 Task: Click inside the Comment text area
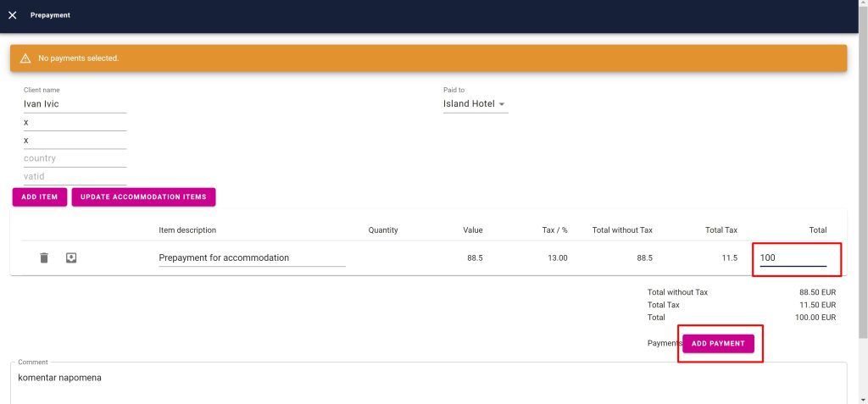coord(428,381)
